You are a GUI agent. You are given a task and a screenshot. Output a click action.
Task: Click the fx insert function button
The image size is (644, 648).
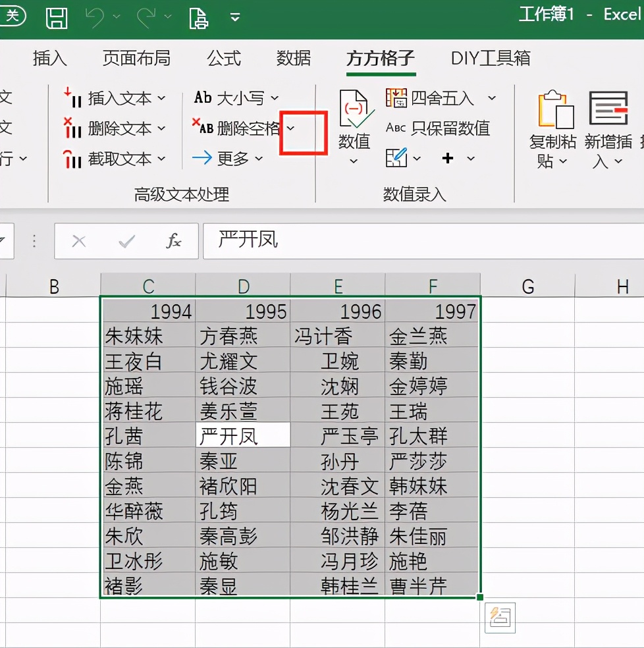click(x=173, y=240)
